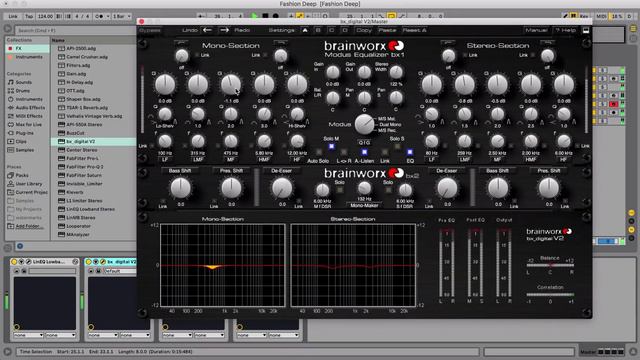Click the Reset A button

414,30
